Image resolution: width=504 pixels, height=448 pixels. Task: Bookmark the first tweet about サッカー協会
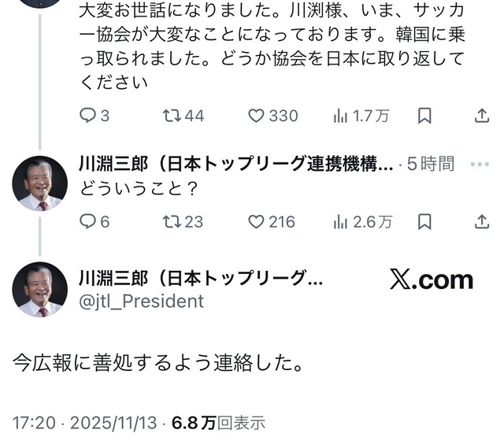(x=424, y=116)
